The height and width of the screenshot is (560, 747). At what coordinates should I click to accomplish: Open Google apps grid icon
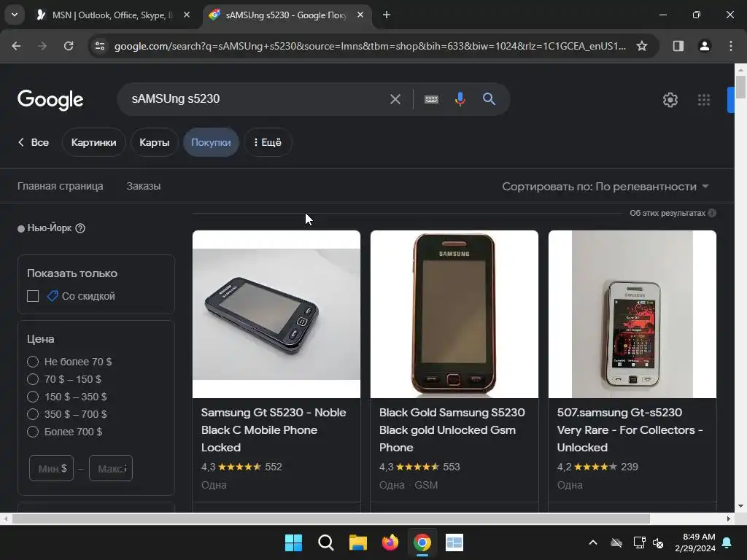[x=704, y=99]
